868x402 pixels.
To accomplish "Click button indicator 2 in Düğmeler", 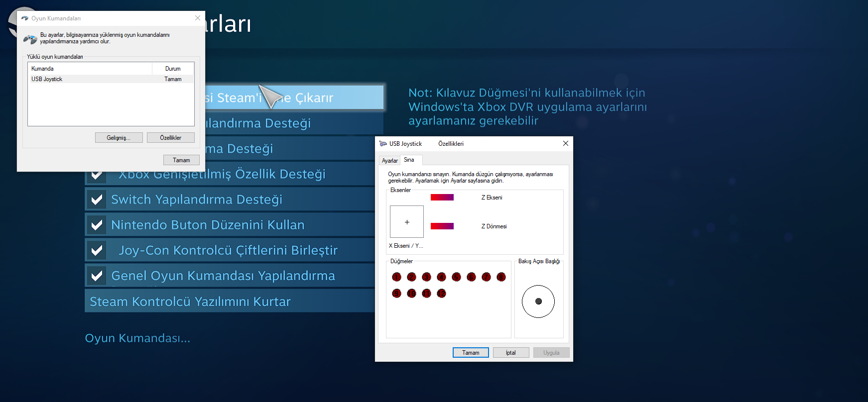I will point(411,277).
